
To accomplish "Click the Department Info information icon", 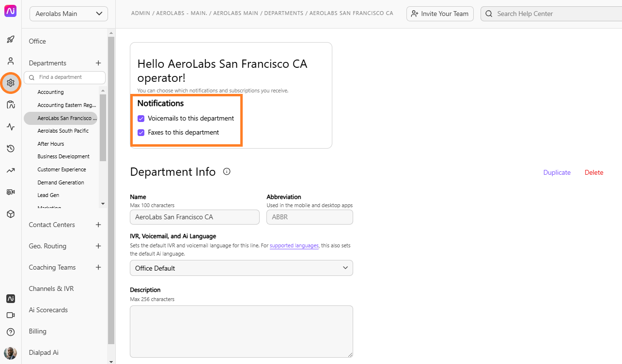I will (227, 171).
